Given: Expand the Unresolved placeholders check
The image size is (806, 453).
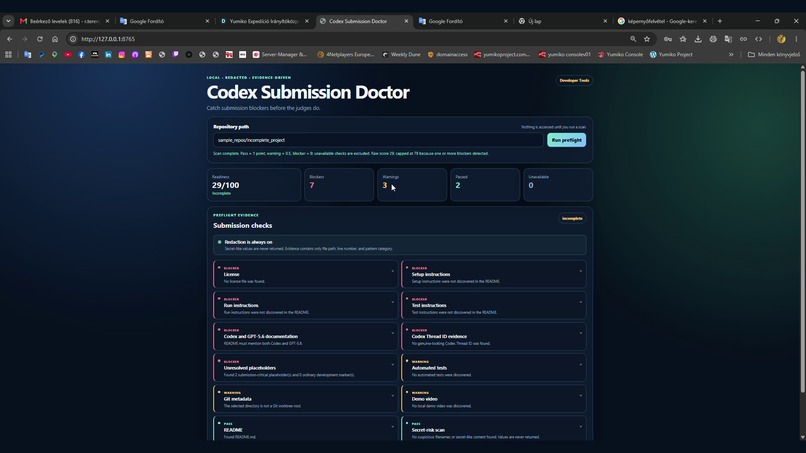Looking at the screenshot, I should [x=306, y=368].
